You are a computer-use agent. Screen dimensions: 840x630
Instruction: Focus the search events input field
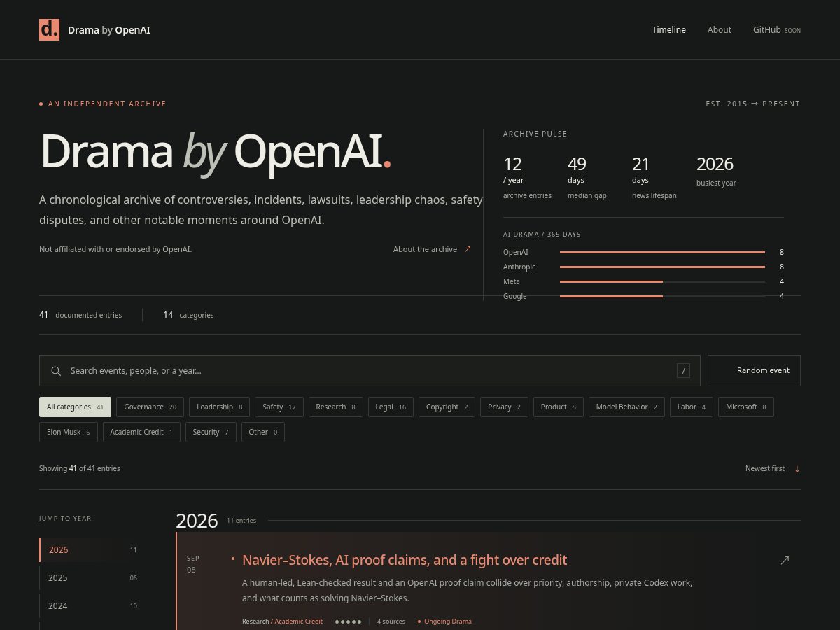tap(370, 371)
